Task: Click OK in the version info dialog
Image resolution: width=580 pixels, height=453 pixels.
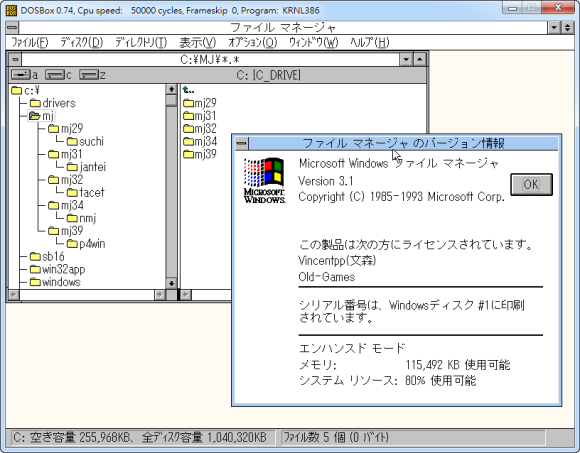Action: [531, 184]
